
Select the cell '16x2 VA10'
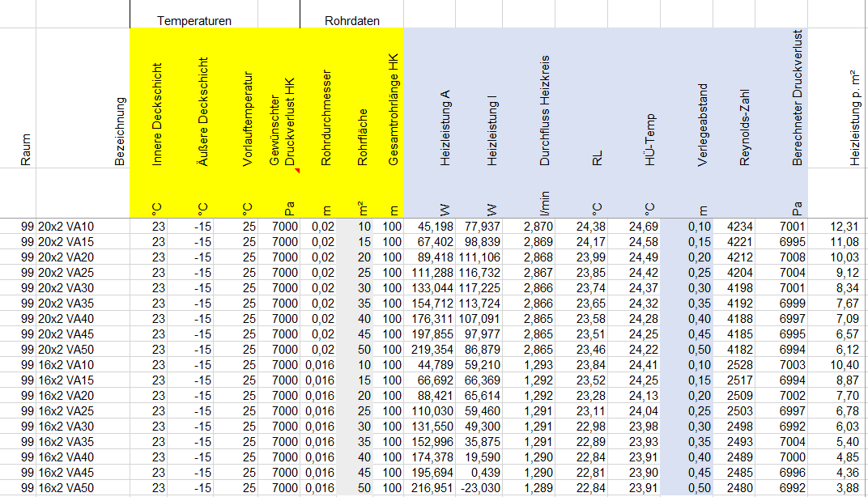pyautogui.click(x=83, y=365)
